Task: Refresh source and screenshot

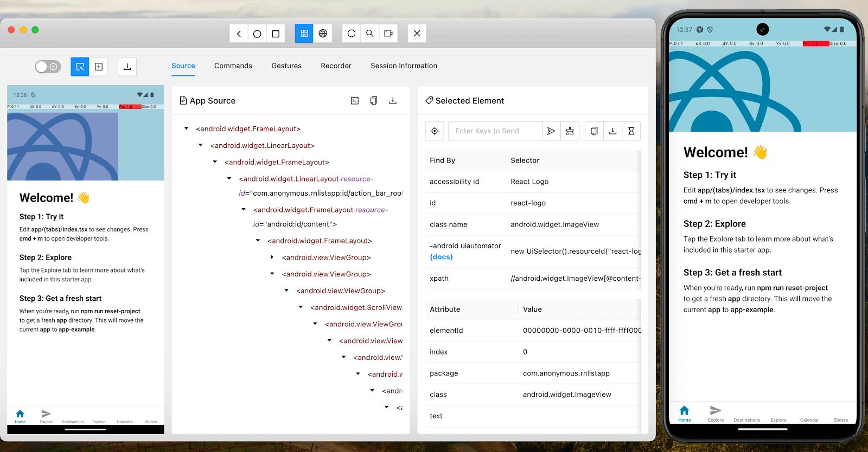Action: pyautogui.click(x=352, y=34)
